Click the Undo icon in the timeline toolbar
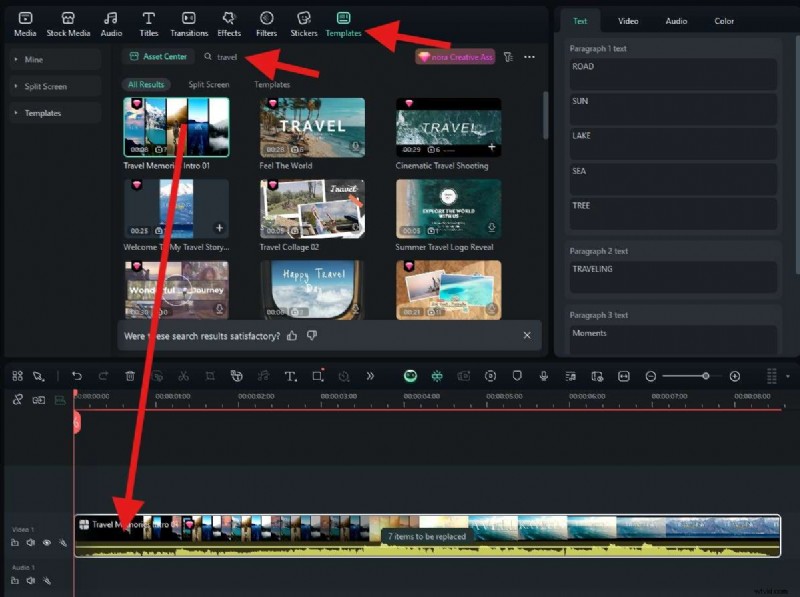 (78, 376)
